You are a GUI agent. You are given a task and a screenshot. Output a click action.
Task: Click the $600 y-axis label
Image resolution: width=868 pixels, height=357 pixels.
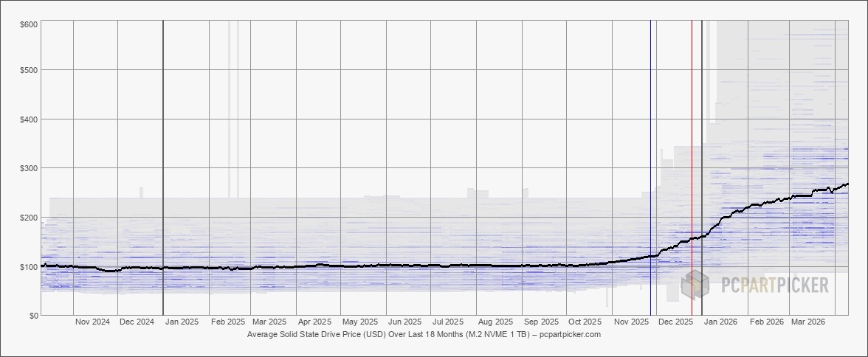pyautogui.click(x=30, y=24)
